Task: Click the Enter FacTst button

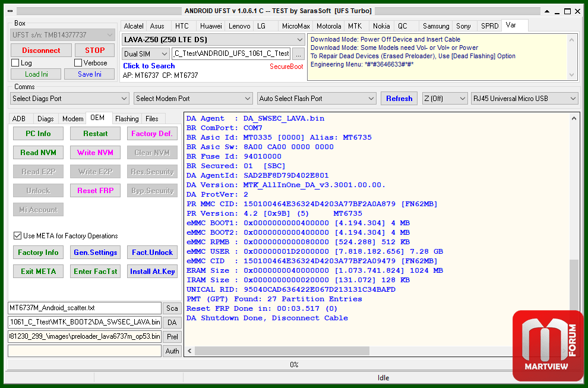Action: coord(95,272)
